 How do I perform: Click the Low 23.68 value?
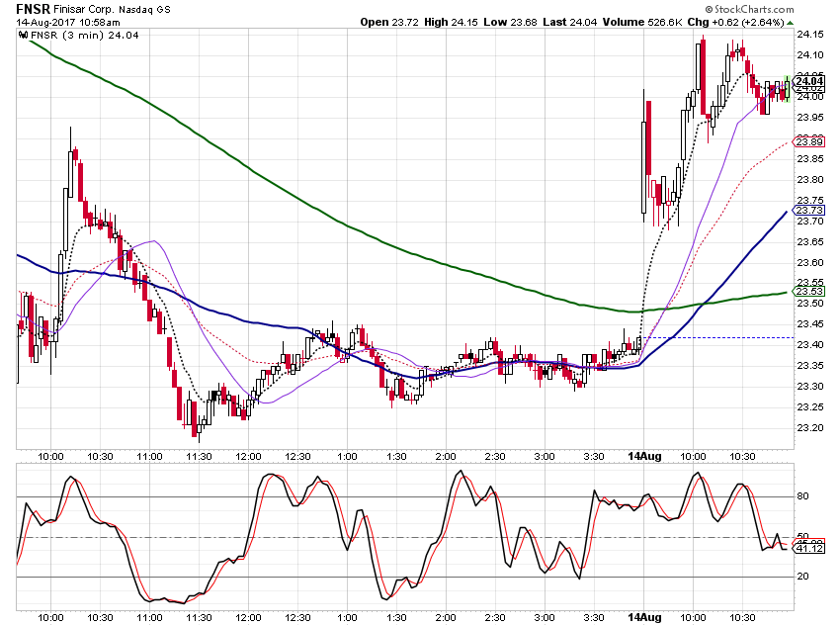pos(510,22)
